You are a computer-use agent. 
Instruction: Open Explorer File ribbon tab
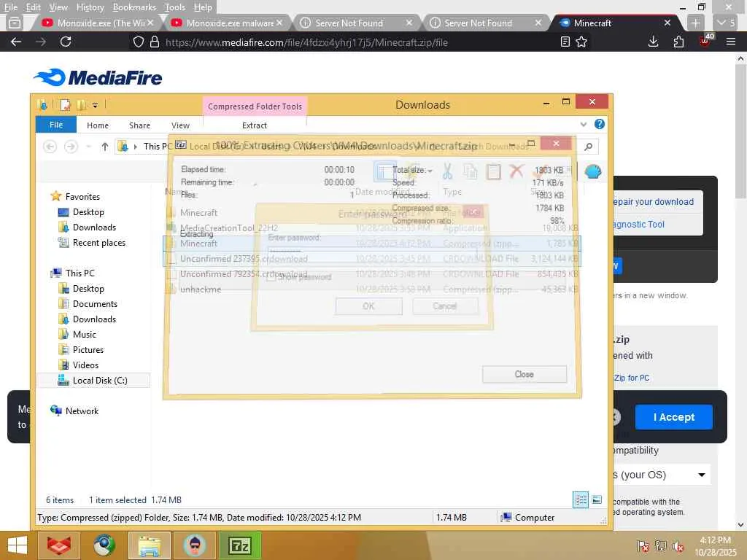(56, 125)
